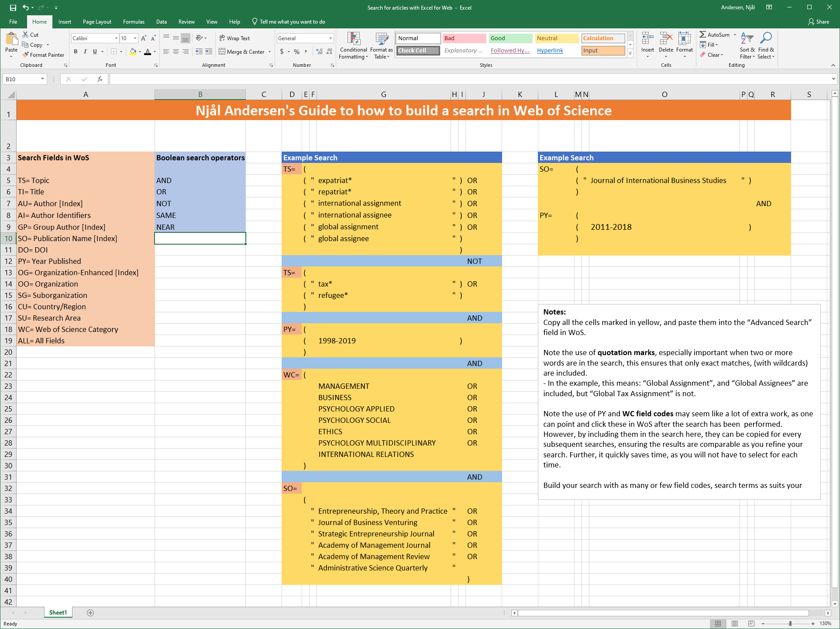Click the Share button
The image size is (840, 629).
819,22
